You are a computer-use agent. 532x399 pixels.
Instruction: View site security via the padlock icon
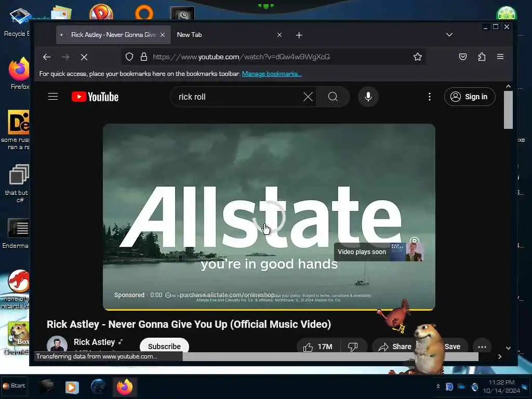pos(144,57)
